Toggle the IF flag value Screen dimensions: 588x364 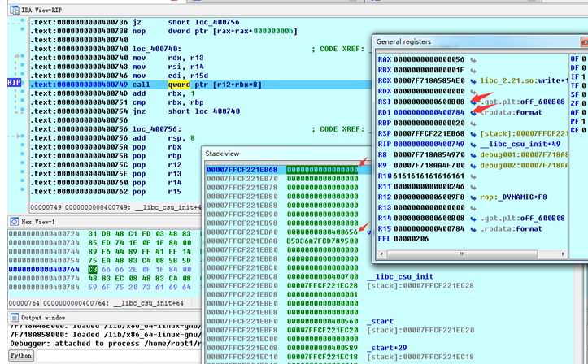pyautogui.click(x=583, y=76)
